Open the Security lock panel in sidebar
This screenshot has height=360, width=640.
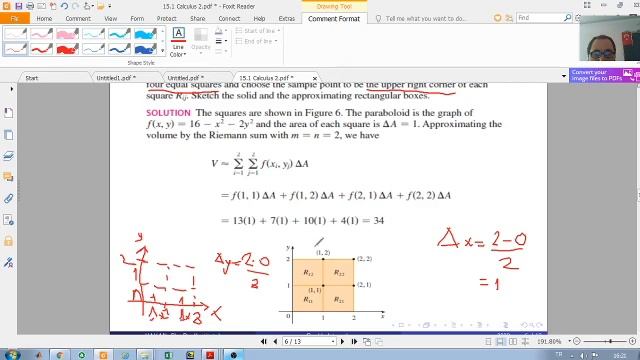[9, 241]
